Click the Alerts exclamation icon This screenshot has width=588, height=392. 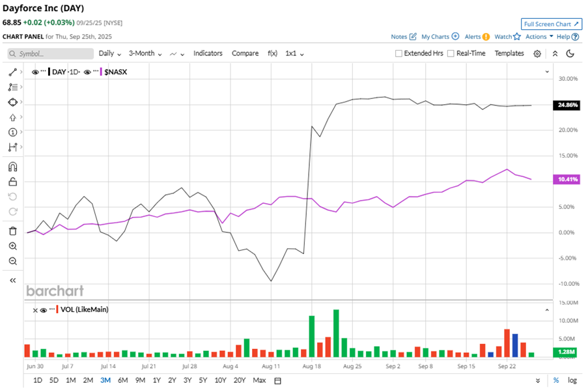pyautogui.click(x=486, y=36)
